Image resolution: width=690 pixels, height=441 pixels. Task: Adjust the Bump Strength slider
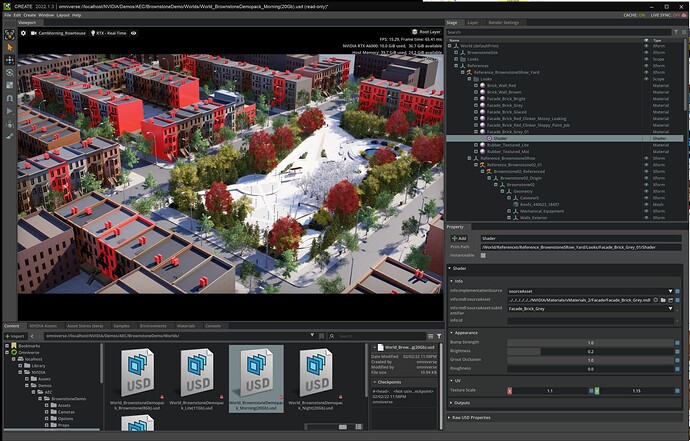[x=591, y=342]
